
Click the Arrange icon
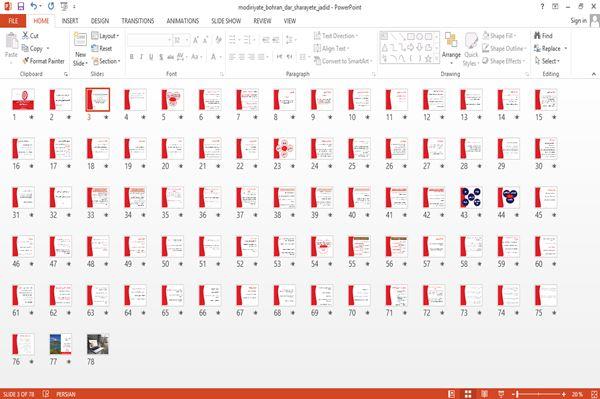point(451,40)
